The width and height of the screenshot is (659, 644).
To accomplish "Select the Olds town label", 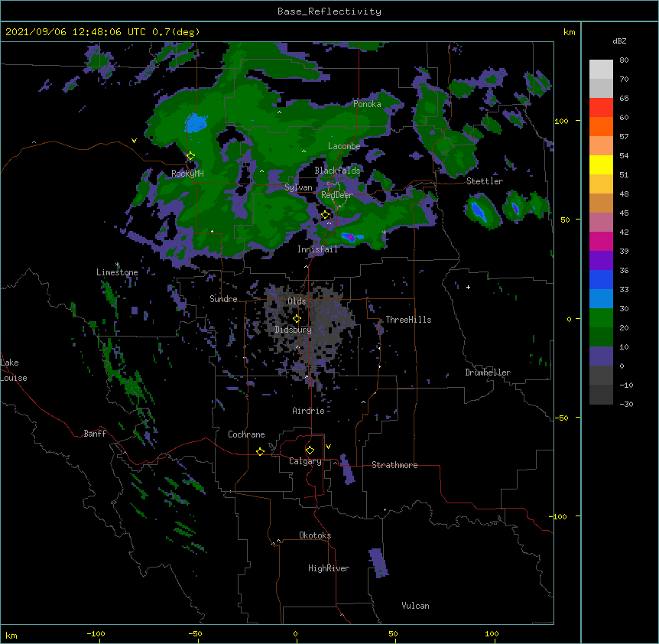I will pos(297,301).
